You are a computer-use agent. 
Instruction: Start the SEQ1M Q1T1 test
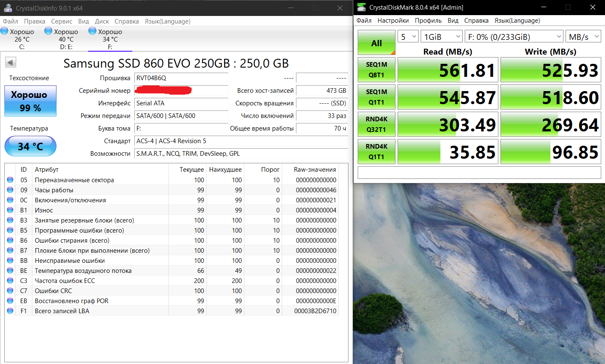click(377, 97)
